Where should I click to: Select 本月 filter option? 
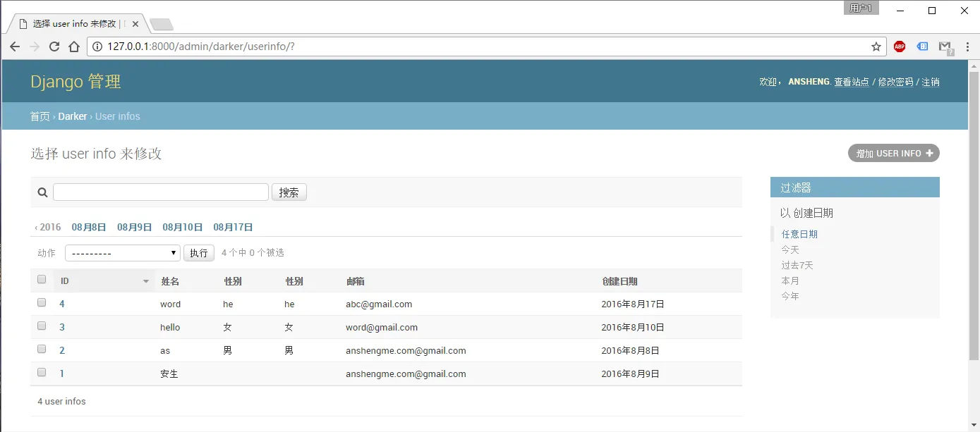pos(790,280)
